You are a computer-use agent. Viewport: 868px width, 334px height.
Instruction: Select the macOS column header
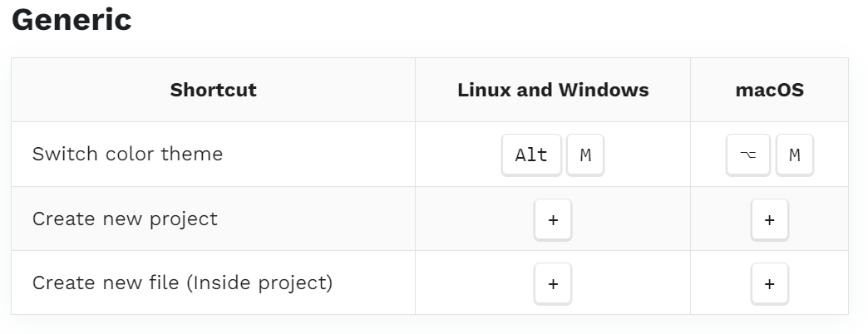coord(769,90)
